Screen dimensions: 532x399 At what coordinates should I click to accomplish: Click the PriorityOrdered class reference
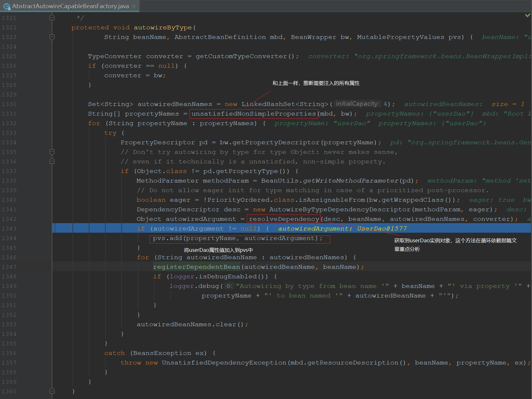[x=239, y=200]
